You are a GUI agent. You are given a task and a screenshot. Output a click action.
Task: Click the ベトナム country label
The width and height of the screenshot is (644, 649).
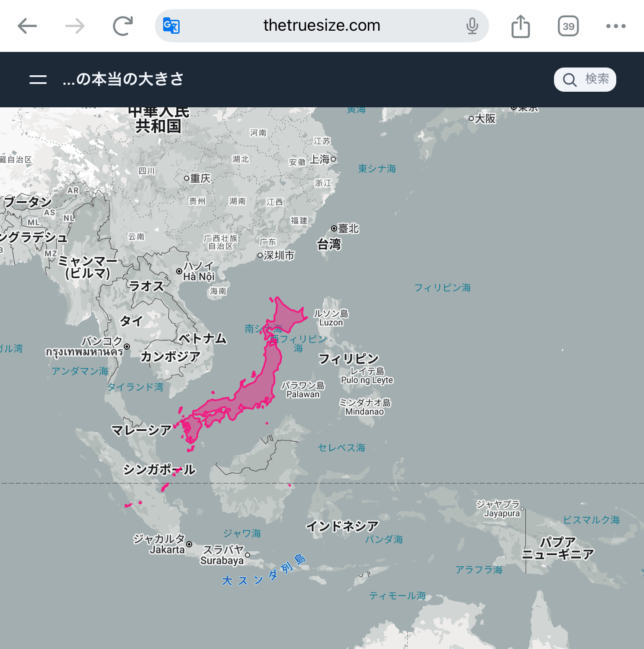pos(203,338)
